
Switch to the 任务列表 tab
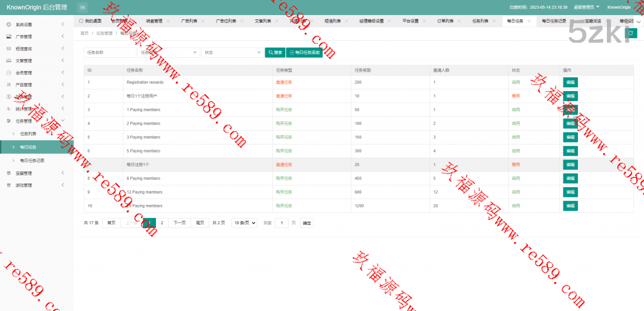click(x=480, y=21)
